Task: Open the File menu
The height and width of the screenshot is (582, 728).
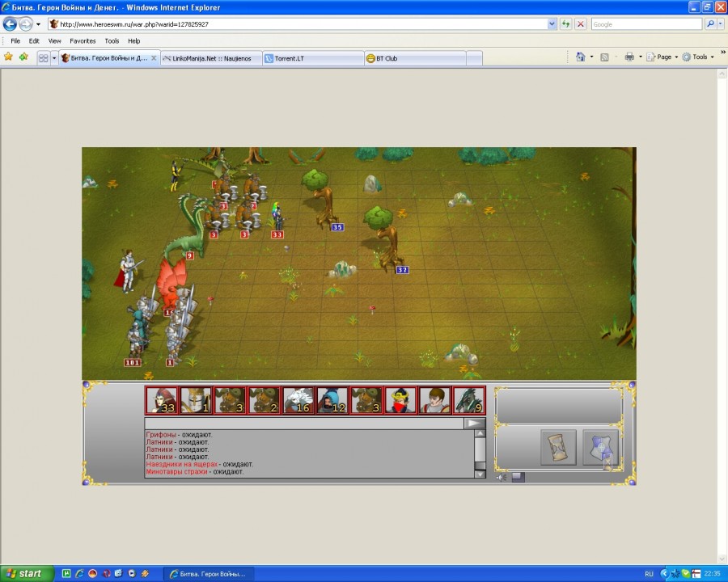Action: (15, 41)
